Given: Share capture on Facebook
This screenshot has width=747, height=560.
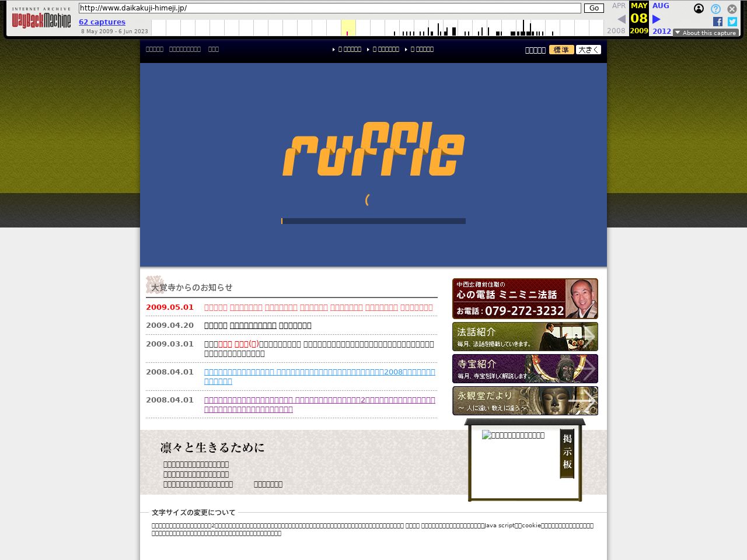Looking at the screenshot, I should (x=718, y=22).
